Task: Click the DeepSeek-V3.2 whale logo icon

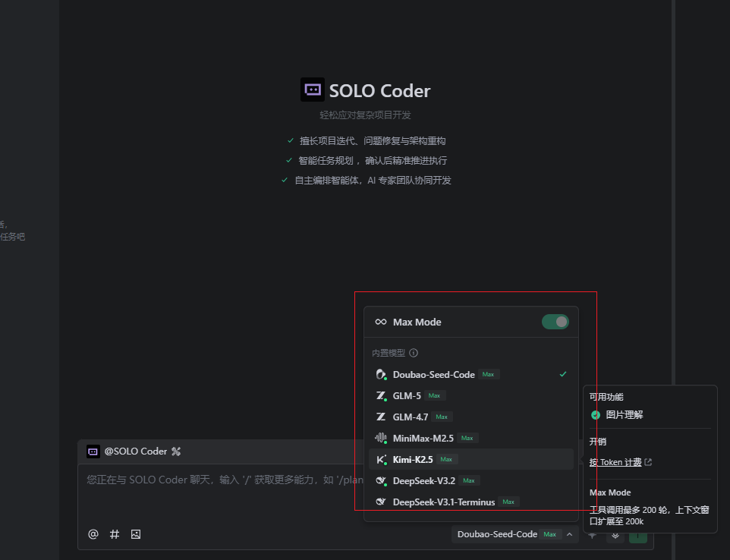Action: [x=381, y=480]
